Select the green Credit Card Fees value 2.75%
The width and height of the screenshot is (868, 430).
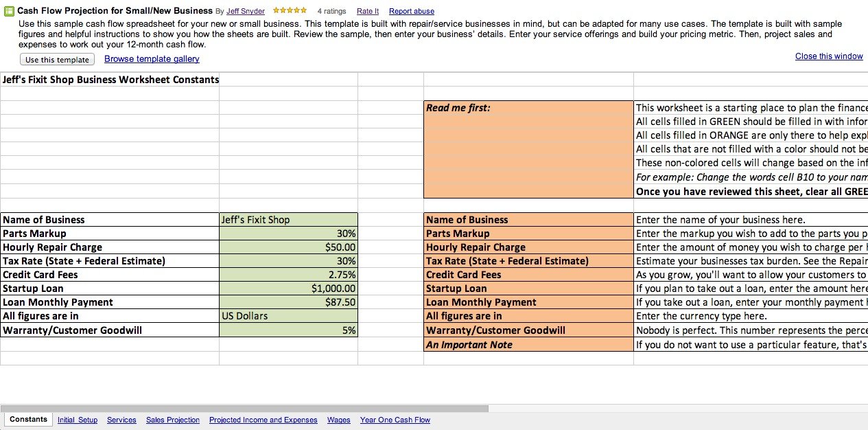(288, 275)
